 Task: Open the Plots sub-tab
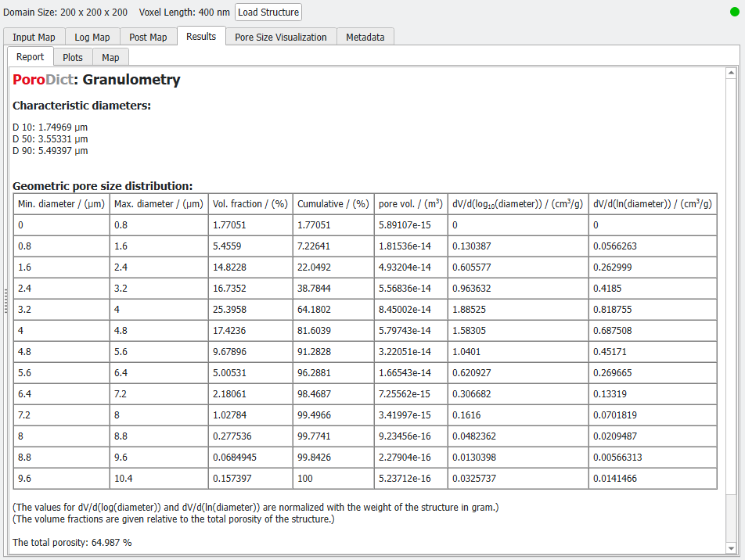click(x=73, y=57)
